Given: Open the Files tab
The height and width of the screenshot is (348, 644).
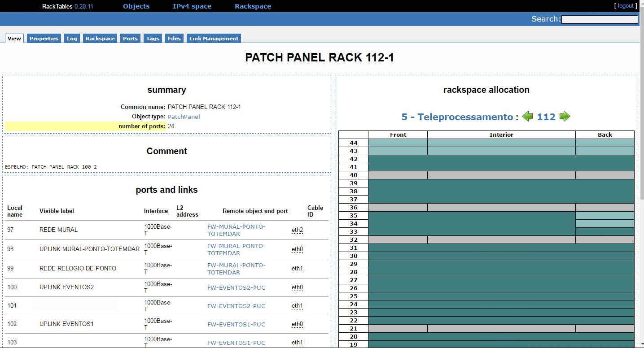Looking at the screenshot, I should (174, 39).
